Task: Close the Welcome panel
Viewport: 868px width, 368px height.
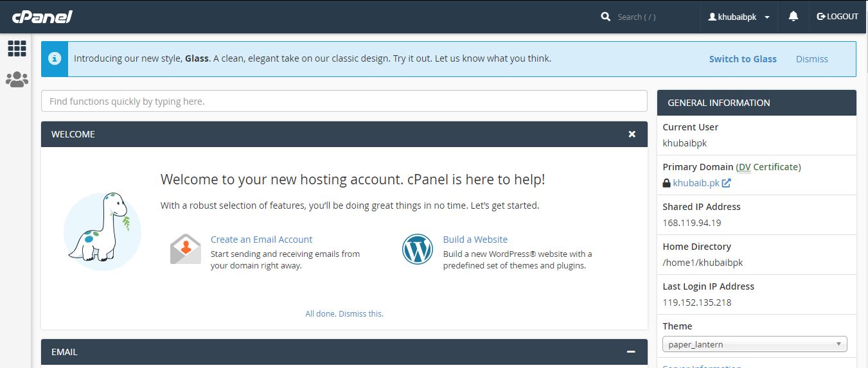Action: click(632, 134)
